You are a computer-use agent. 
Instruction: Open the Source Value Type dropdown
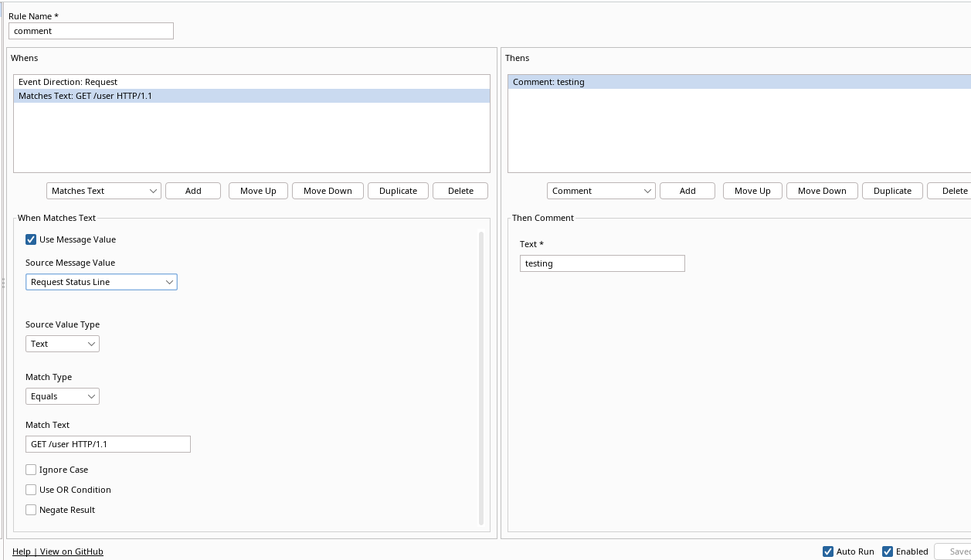pyautogui.click(x=62, y=344)
